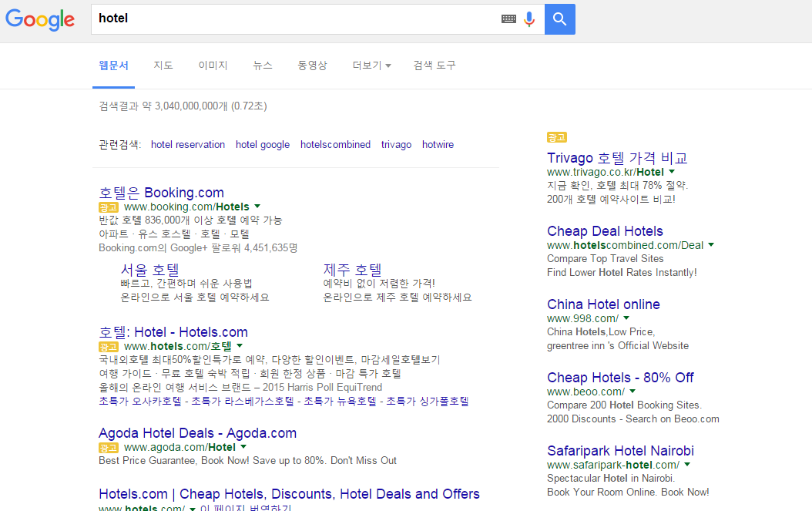Open Safaripark Hotel Nairobi ad
This screenshot has width=812, height=511.
pyautogui.click(x=620, y=451)
